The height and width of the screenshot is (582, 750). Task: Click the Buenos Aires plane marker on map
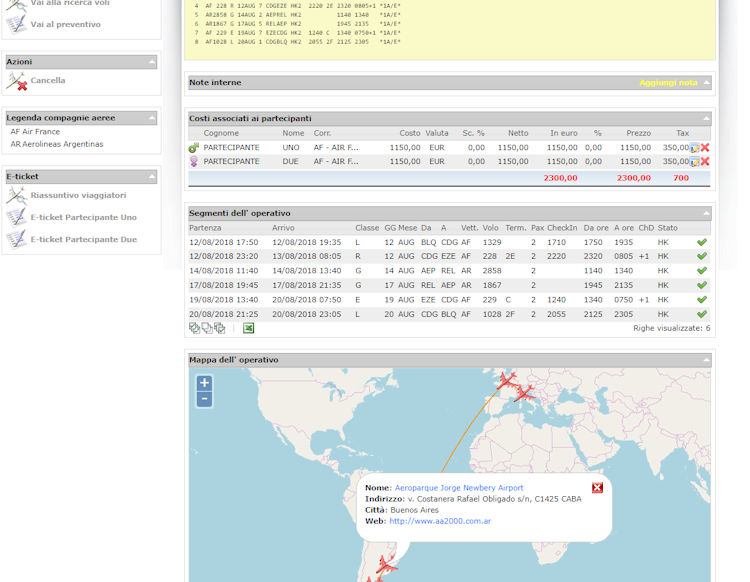(x=386, y=565)
